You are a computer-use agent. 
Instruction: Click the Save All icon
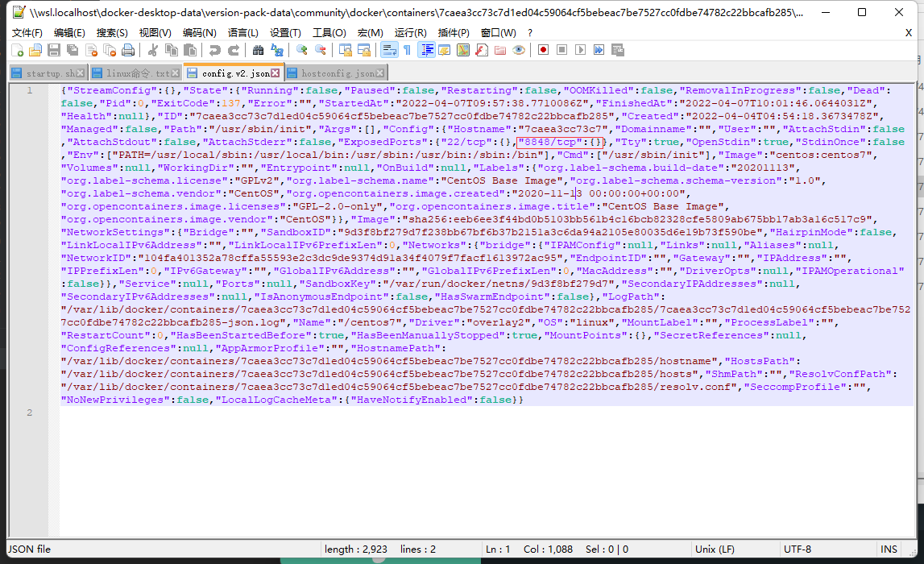coord(73,50)
